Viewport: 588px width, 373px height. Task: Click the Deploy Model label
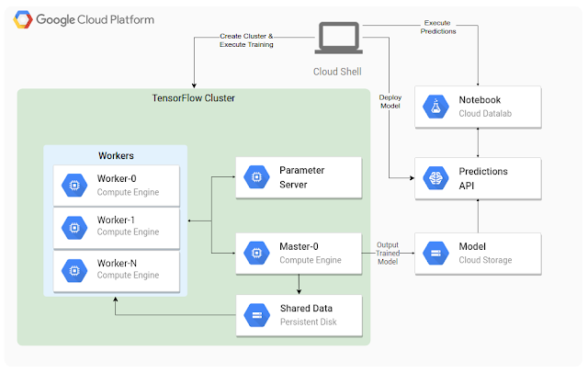click(390, 102)
